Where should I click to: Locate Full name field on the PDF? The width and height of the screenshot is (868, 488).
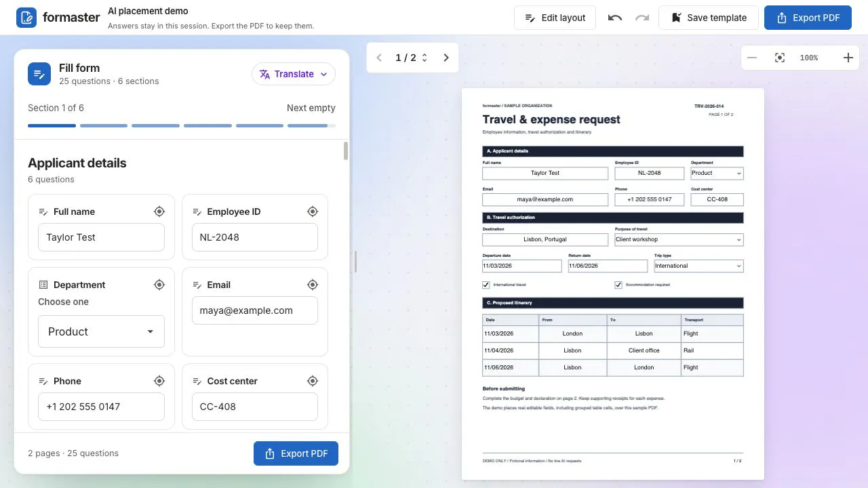(159, 211)
